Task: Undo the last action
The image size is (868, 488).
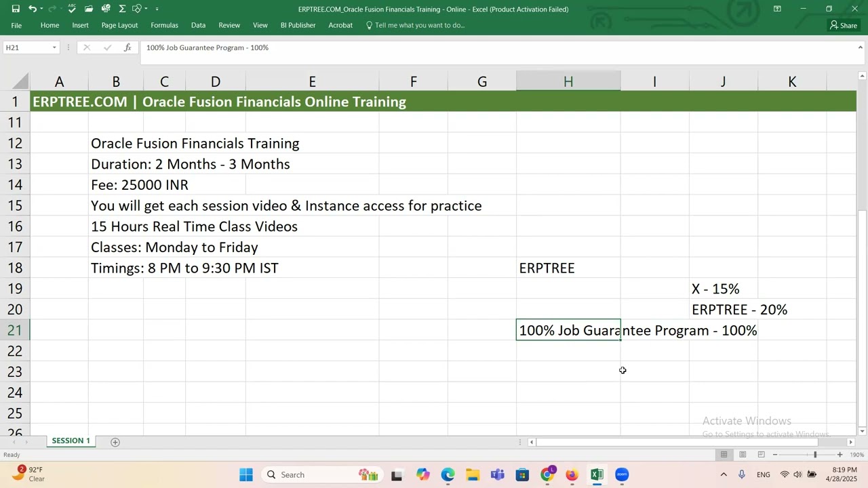Action: (32, 9)
